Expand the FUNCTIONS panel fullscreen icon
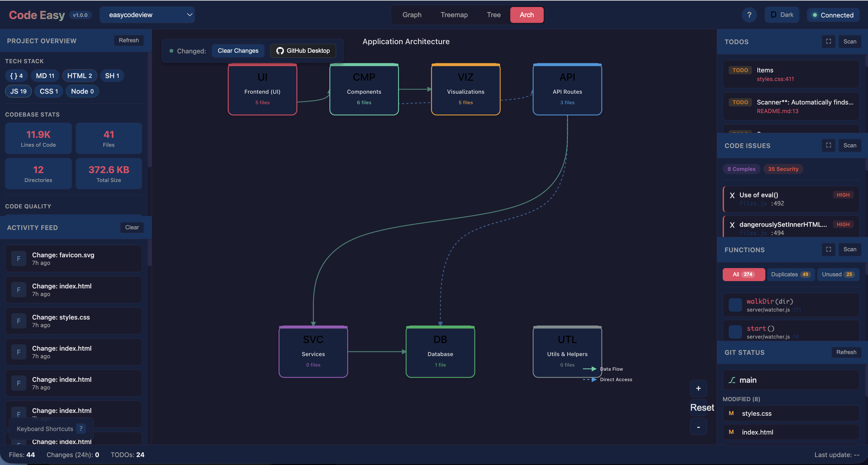 (829, 250)
